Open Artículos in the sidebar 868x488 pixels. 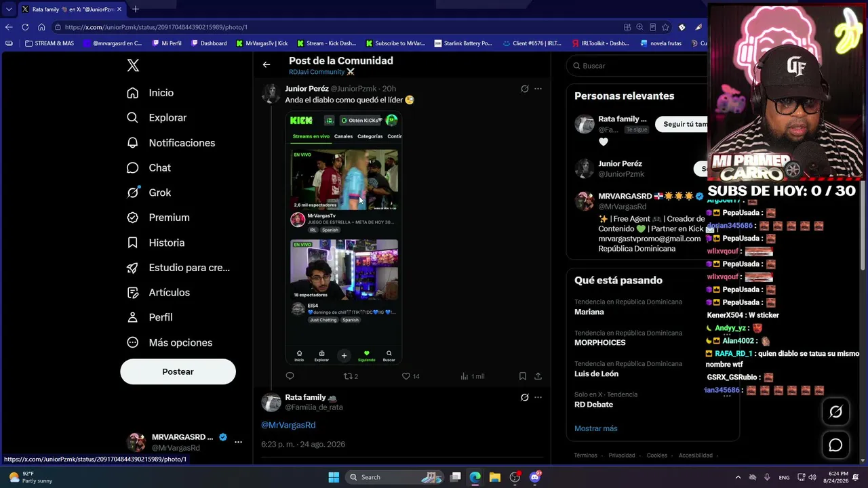coord(159,293)
